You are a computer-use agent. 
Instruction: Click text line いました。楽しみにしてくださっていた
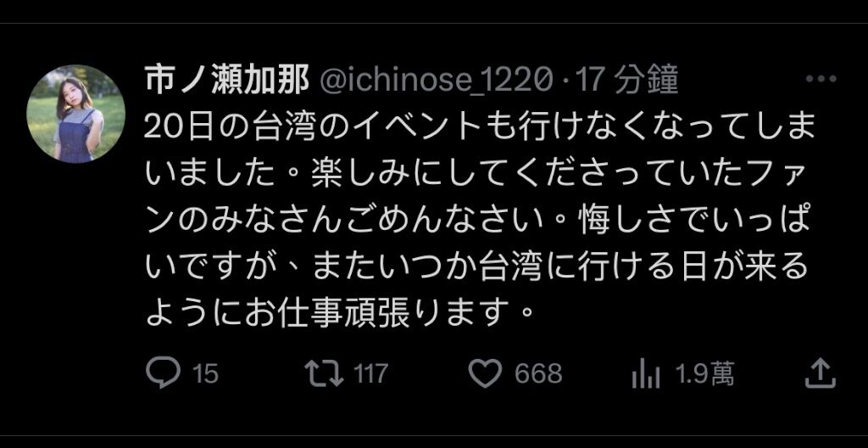pyautogui.click(x=473, y=174)
